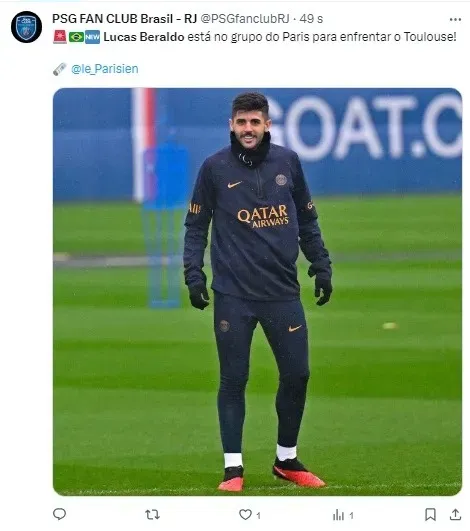470x531 pixels.
Task: Click the blue NEW emoji badge
Action: point(92,37)
